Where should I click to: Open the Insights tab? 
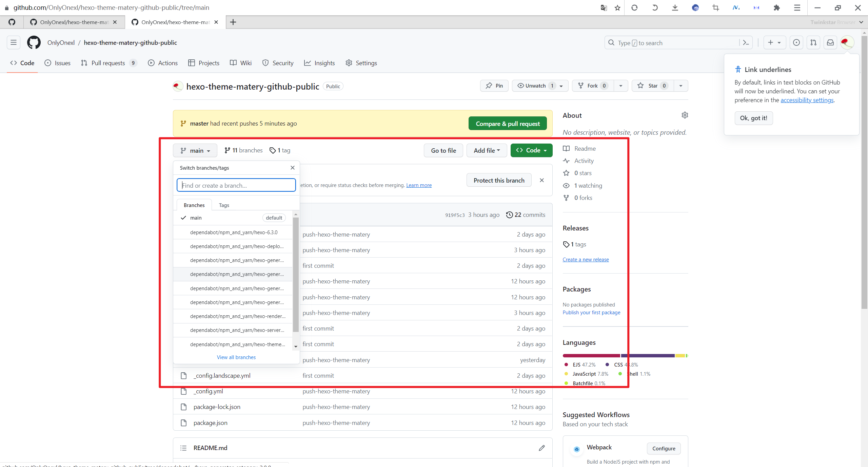click(x=319, y=63)
